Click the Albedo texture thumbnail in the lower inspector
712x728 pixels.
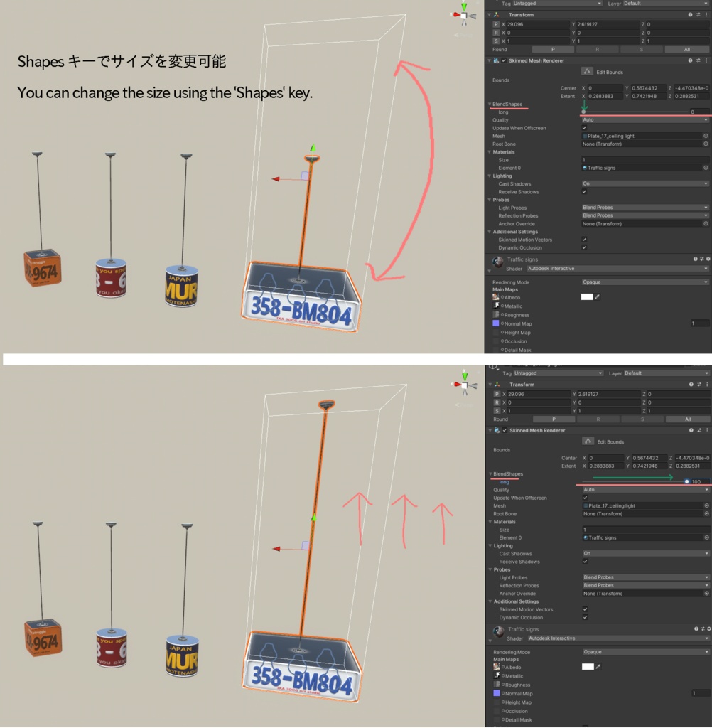pos(497,667)
